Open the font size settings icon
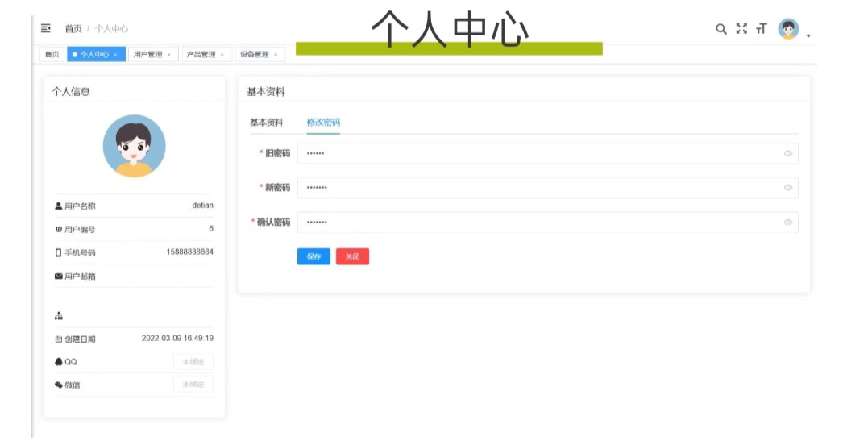Screen dimensions: 868x445 tap(762, 29)
